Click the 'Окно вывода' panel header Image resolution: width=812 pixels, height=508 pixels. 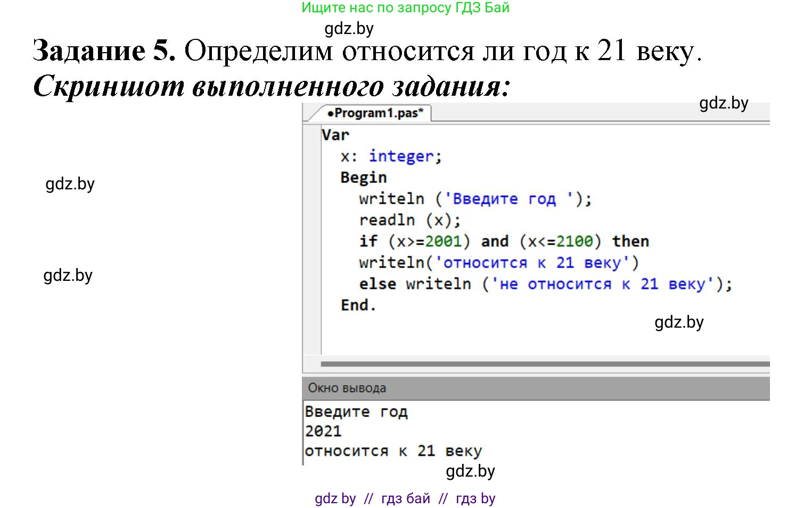coord(347,388)
